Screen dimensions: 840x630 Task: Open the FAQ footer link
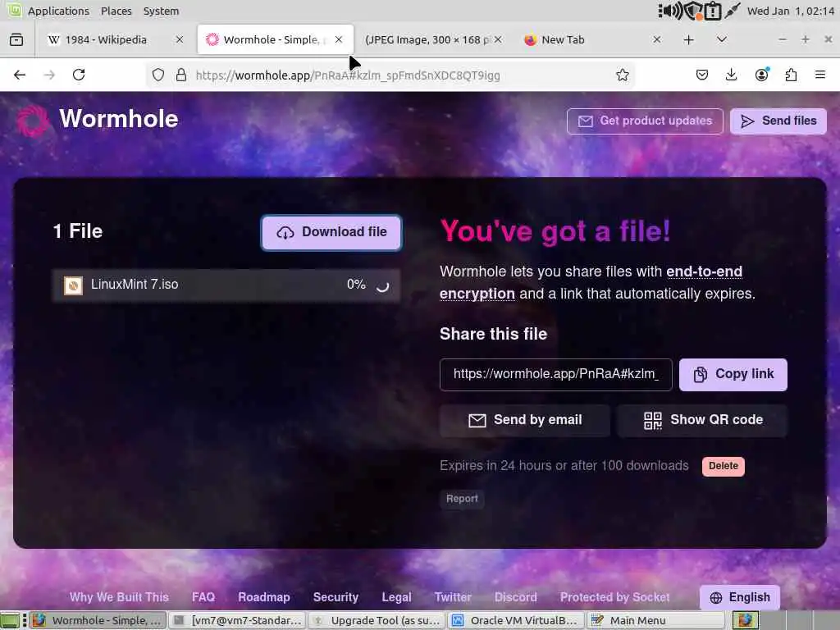(203, 597)
